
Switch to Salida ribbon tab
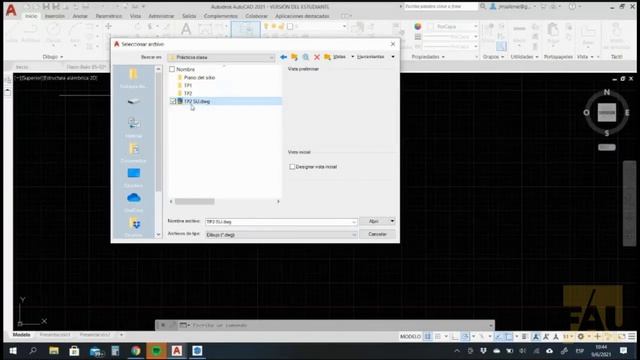coord(189,16)
